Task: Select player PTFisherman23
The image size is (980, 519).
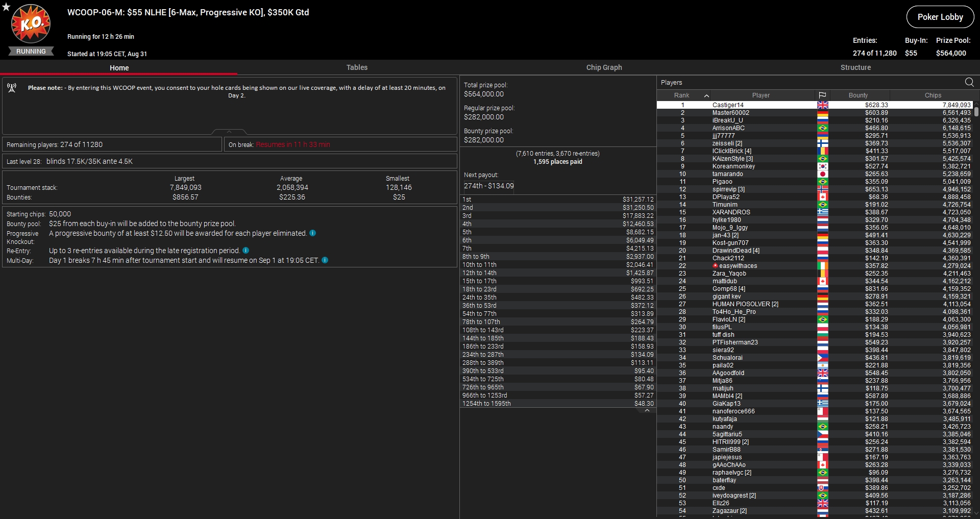Action: coord(815,342)
